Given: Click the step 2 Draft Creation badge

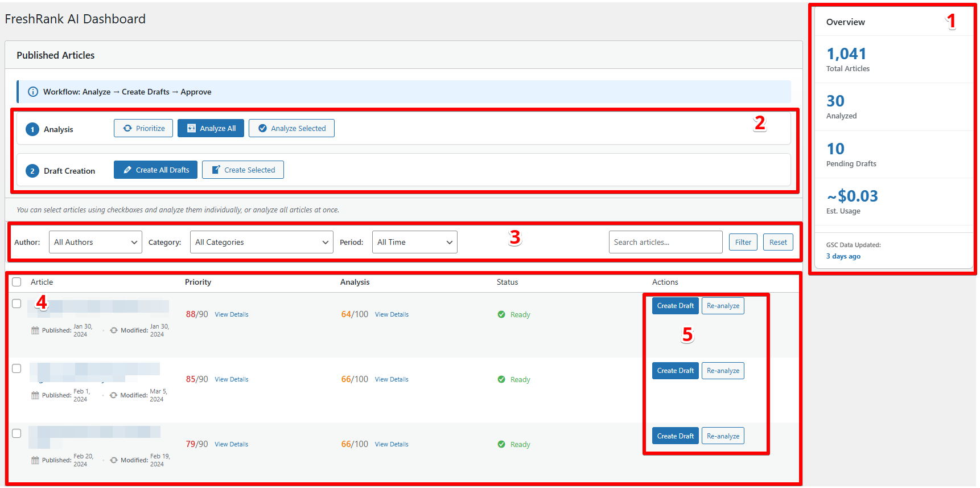Looking at the screenshot, I should (x=32, y=171).
